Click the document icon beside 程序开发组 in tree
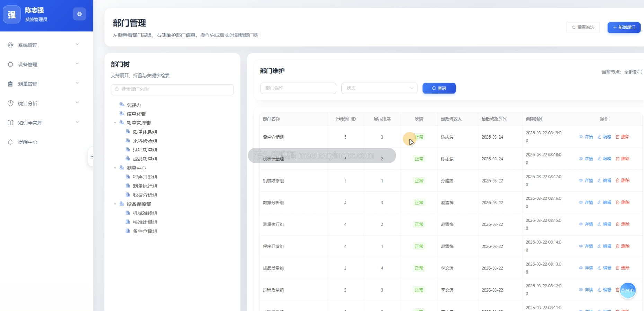Screen dimensions: 644x311 click(x=128, y=177)
